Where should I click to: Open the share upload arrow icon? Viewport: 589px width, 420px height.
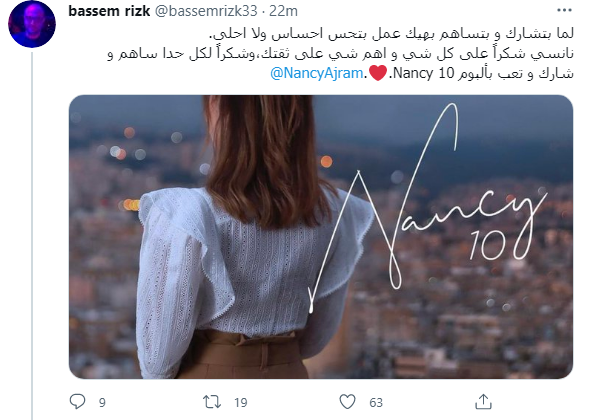pyautogui.click(x=483, y=402)
